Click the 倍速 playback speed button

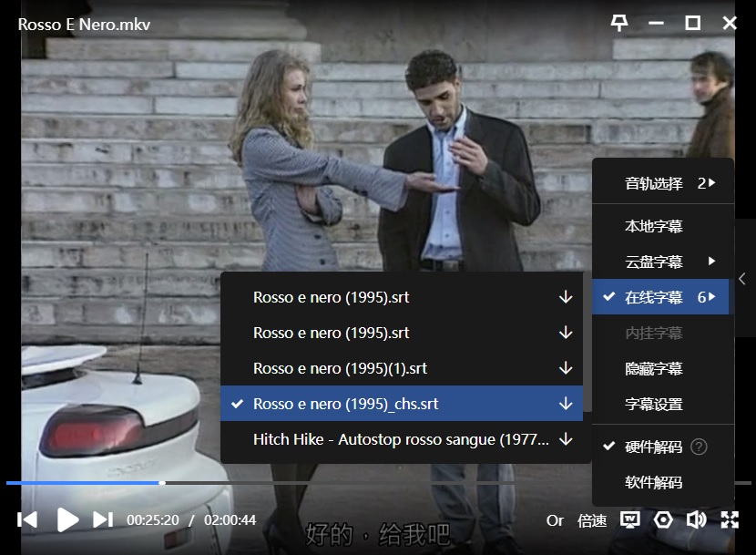pos(592,520)
